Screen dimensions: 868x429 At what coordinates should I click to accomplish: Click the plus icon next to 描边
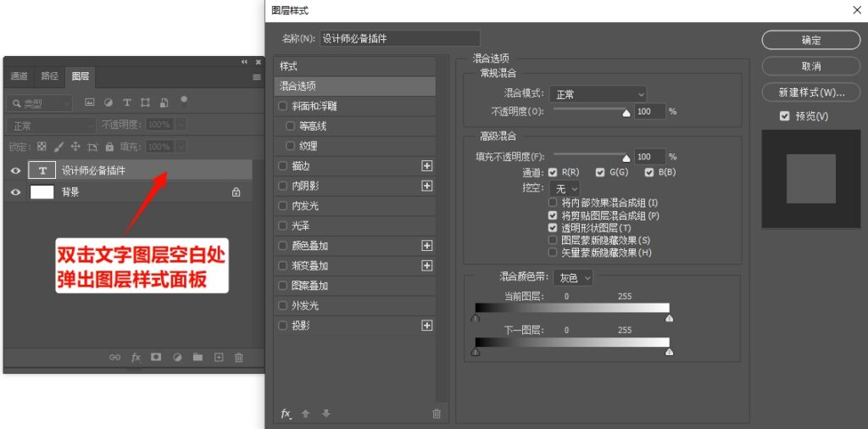click(427, 165)
